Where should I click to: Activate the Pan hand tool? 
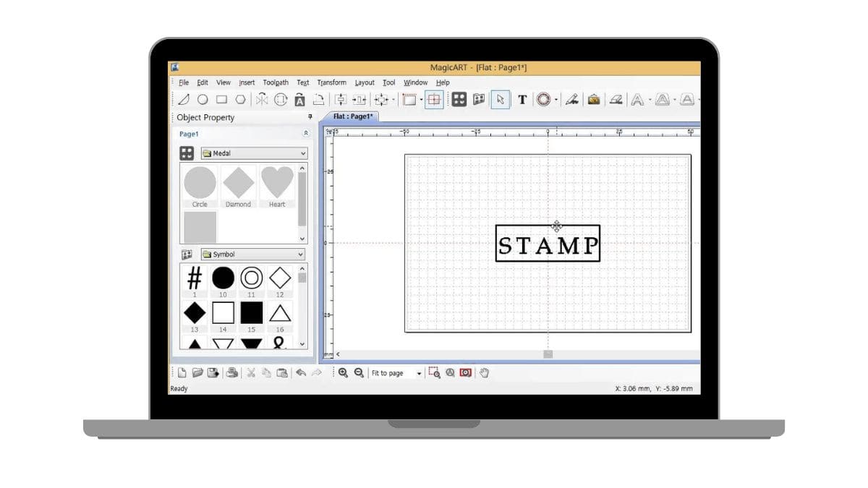coord(482,373)
